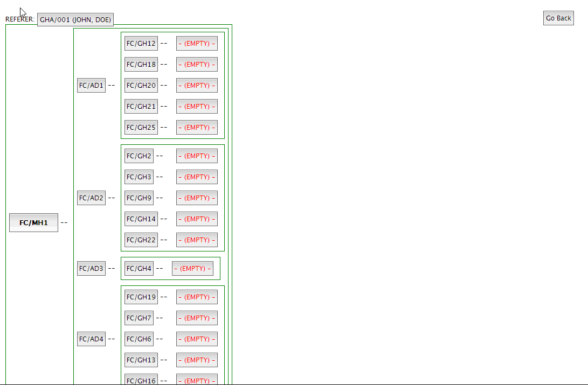Click the FC/GH22 entry

point(141,240)
